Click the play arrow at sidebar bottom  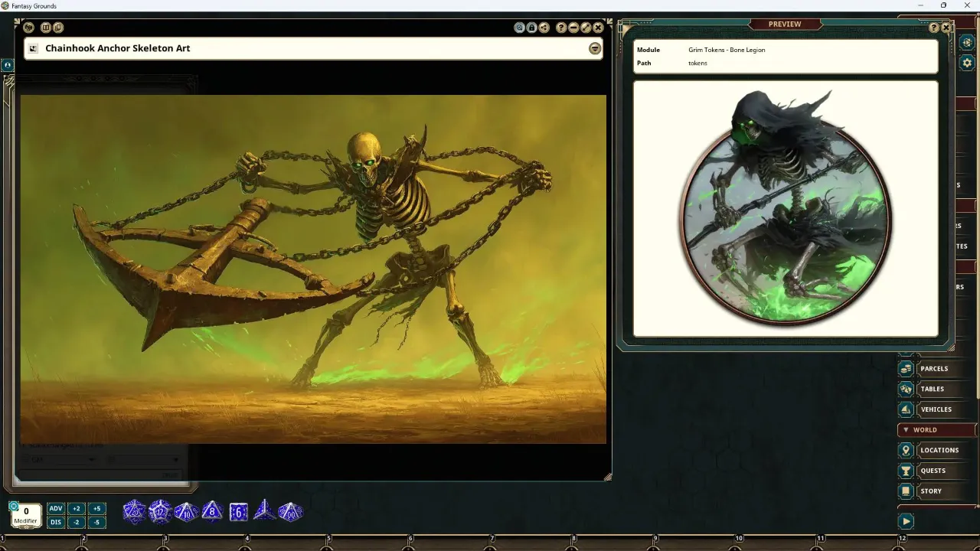[906, 521]
